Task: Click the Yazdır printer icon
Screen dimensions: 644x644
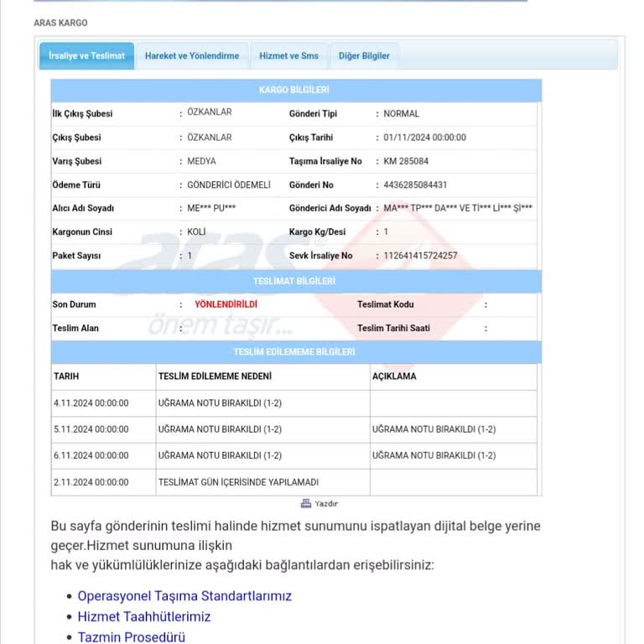Action: [x=305, y=503]
